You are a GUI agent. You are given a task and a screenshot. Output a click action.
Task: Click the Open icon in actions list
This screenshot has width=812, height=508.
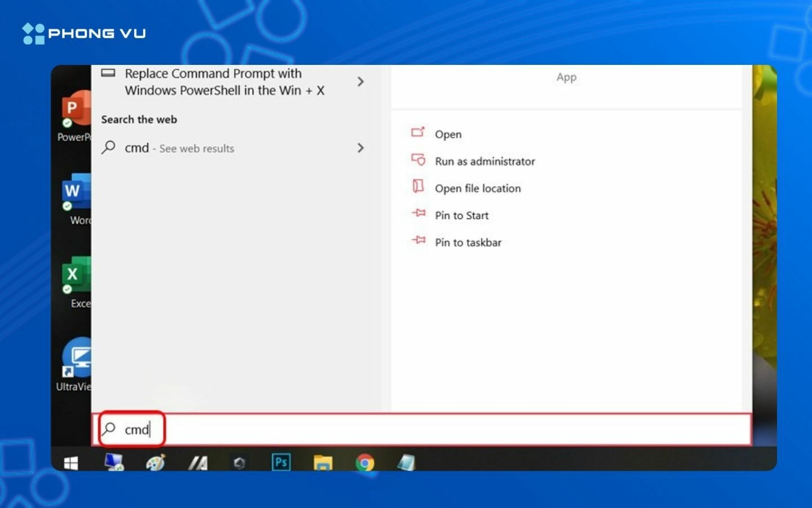pyautogui.click(x=418, y=132)
